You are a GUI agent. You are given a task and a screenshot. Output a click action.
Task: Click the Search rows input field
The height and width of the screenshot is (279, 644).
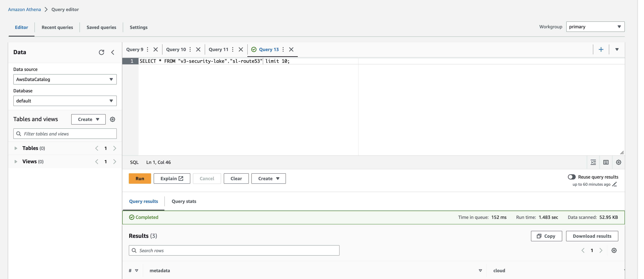234,250
